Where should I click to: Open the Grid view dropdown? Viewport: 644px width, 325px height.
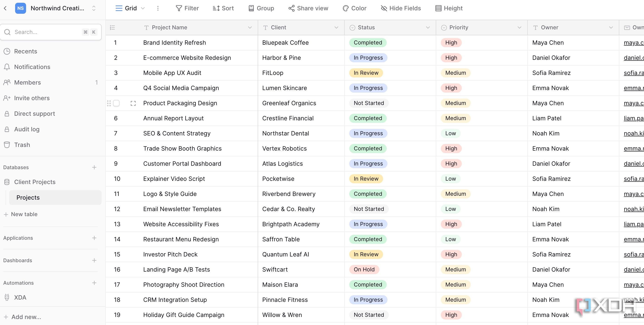[x=130, y=8]
